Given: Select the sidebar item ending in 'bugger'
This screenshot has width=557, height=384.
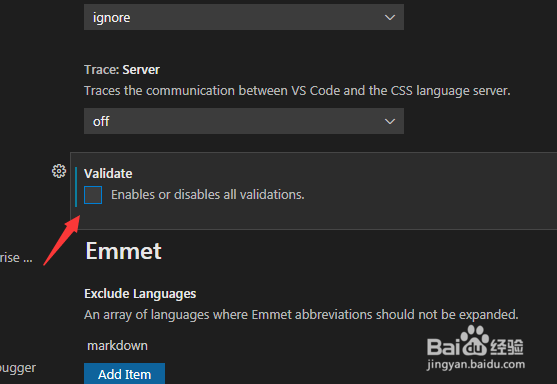Looking at the screenshot, I should click(18, 368).
